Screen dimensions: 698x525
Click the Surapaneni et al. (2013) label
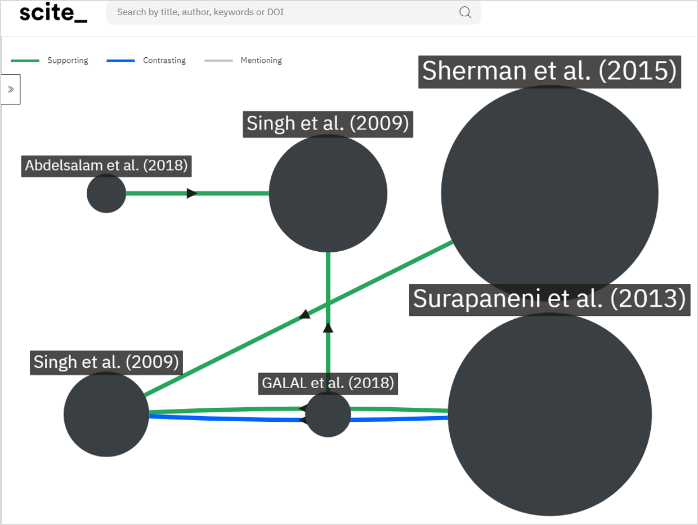(x=549, y=299)
